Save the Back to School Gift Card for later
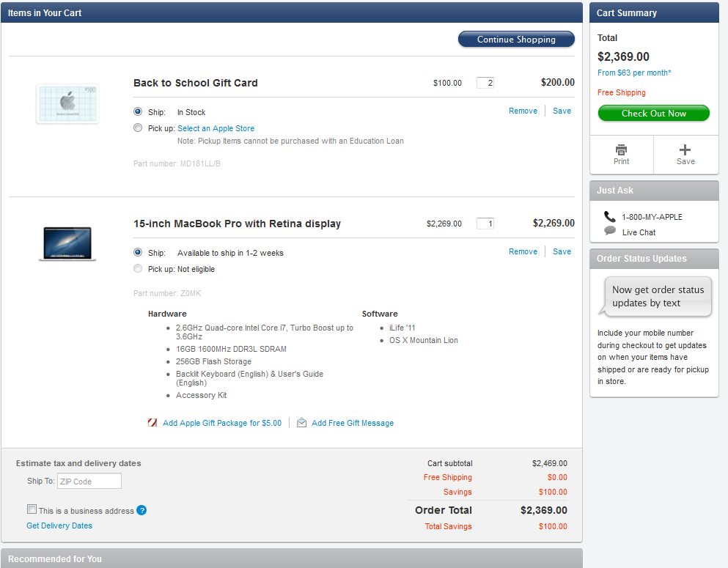Image resolution: width=728 pixels, height=568 pixels. (562, 111)
